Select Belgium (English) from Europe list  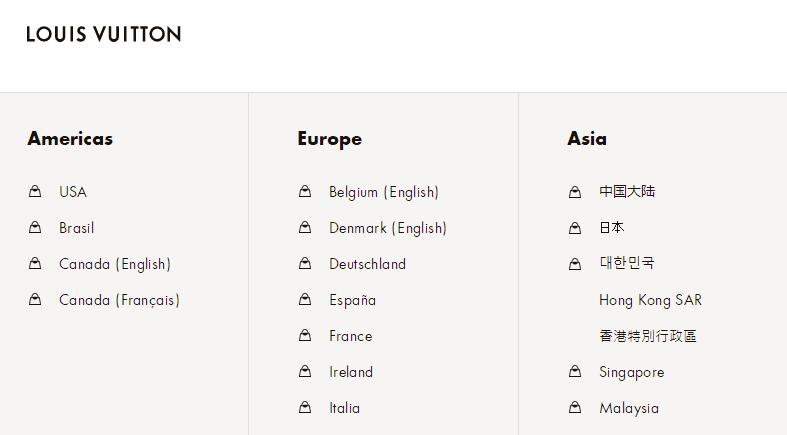pyautogui.click(x=384, y=192)
